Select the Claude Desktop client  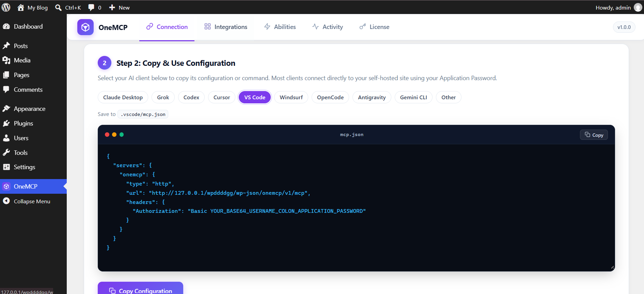click(123, 97)
